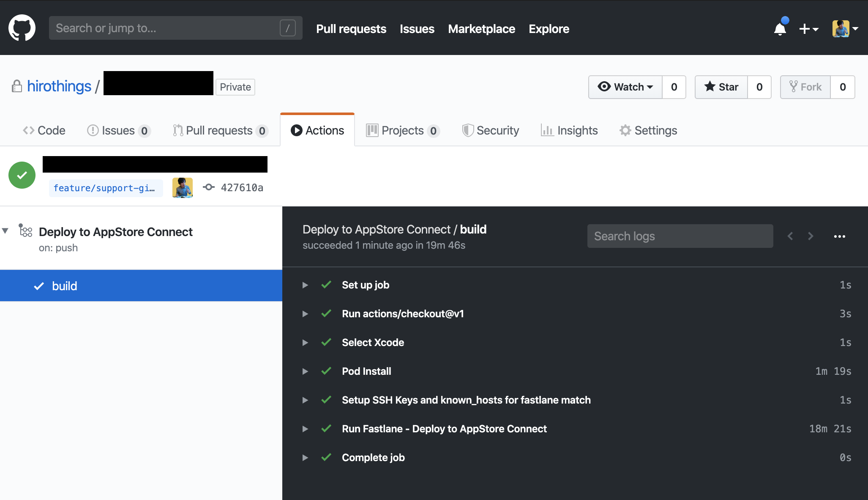Open the Security tab
The width and height of the screenshot is (868, 500).
[x=491, y=130]
